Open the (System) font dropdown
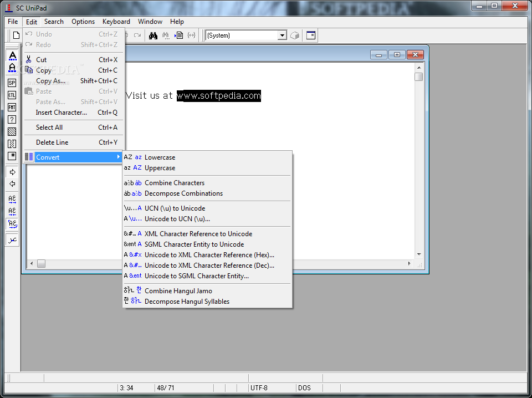 282,35
